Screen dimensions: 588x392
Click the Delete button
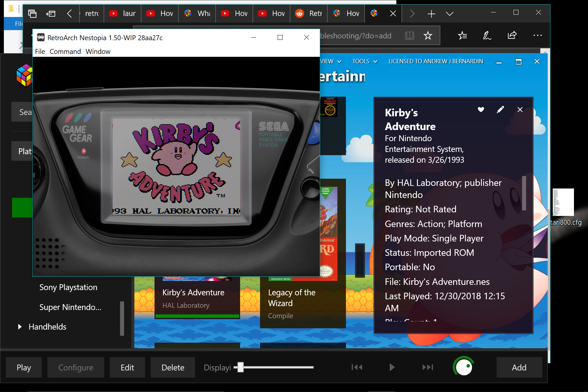173,367
